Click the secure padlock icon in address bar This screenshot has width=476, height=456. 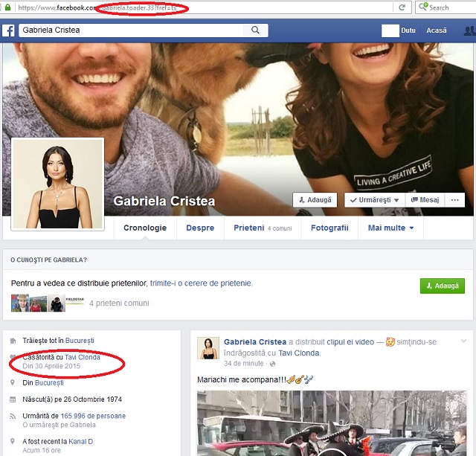click(x=6, y=7)
